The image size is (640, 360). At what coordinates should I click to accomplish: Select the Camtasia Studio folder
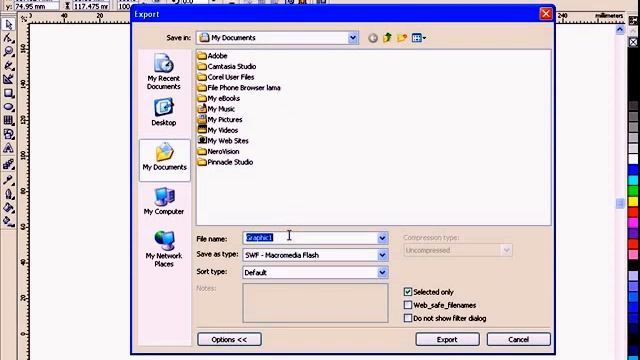click(227, 67)
